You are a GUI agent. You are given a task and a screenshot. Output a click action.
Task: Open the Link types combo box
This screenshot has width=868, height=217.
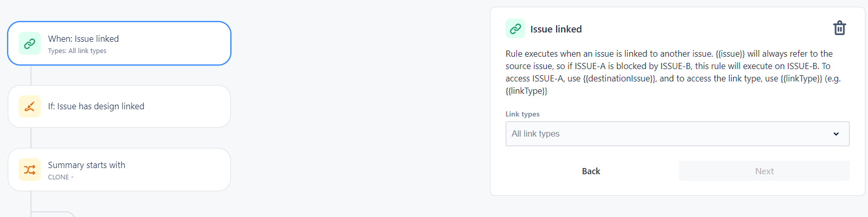(677, 133)
